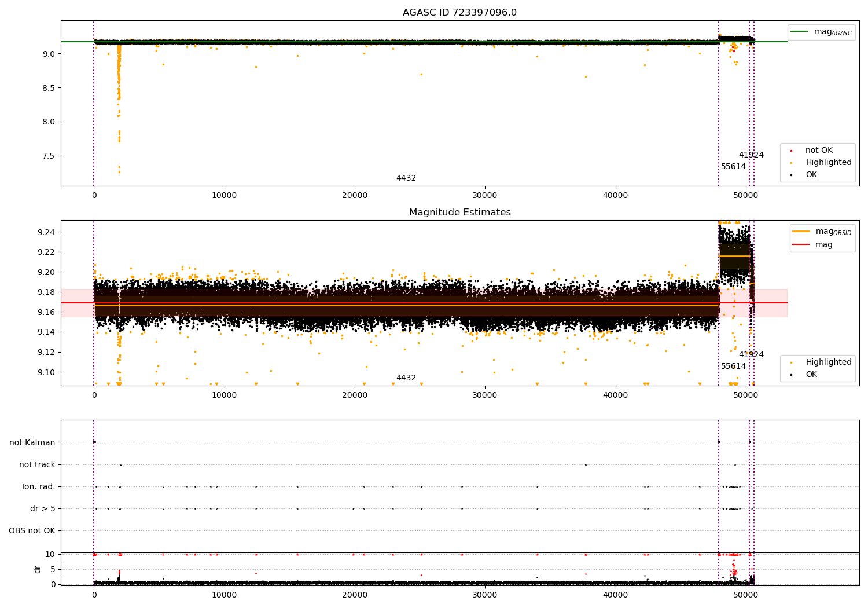Screen dimensions: 868x608
Task: Click the "Ion. rad." row label
Action: click(x=39, y=487)
